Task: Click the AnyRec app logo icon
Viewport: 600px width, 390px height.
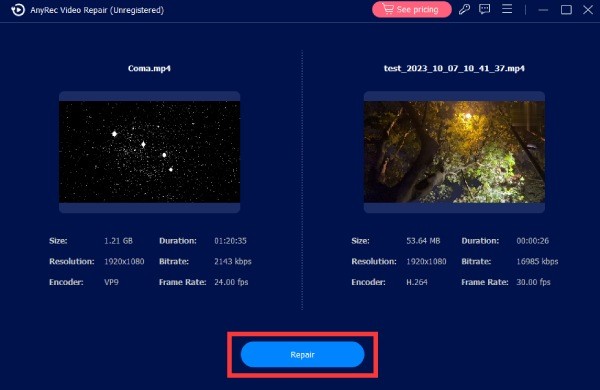Action: point(18,10)
